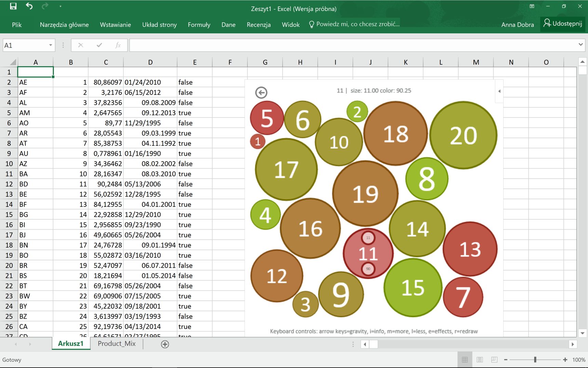588x368 pixels.
Task: Click the Redo arrow icon
Action: point(45,6)
